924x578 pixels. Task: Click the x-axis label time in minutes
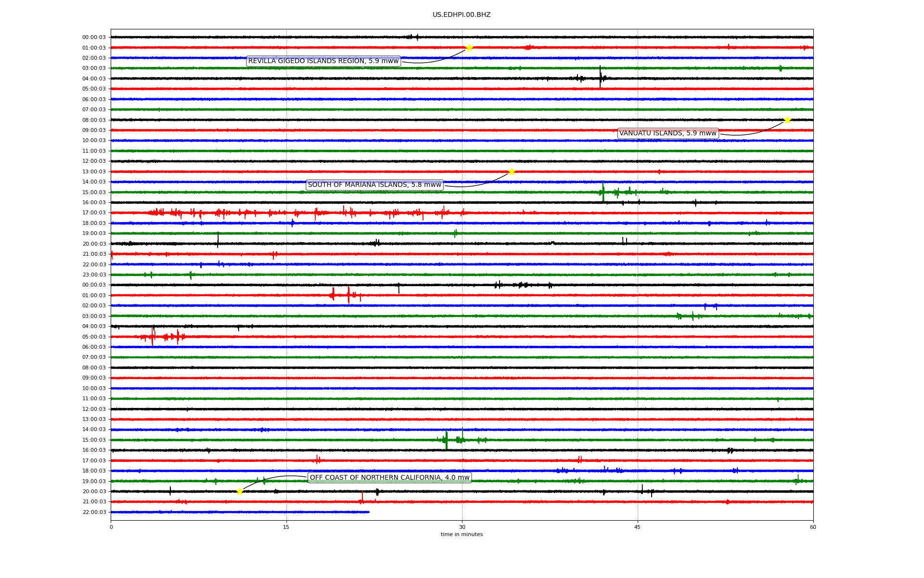462,535
